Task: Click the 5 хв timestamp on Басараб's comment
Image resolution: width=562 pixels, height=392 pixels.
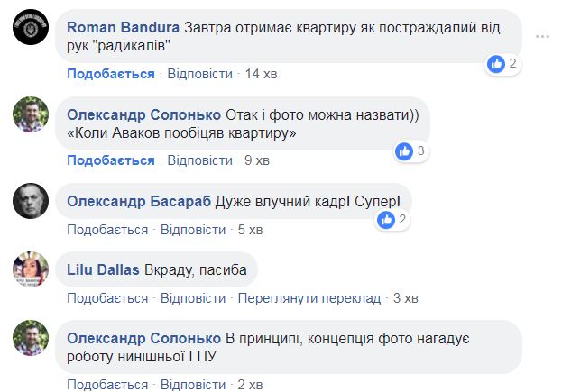Action: point(248,230)
